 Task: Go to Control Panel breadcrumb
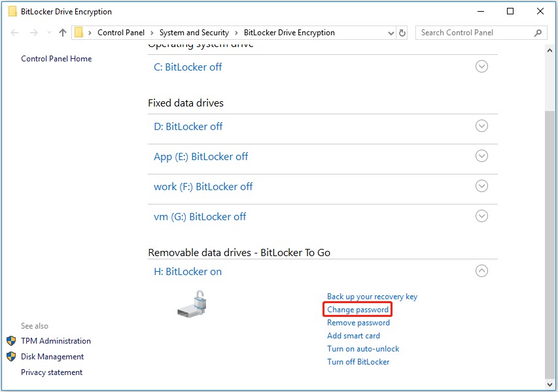point(121,33)
